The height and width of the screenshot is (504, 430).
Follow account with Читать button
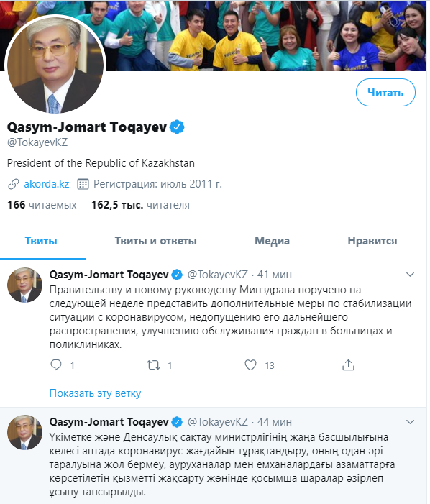click(385, 93)
